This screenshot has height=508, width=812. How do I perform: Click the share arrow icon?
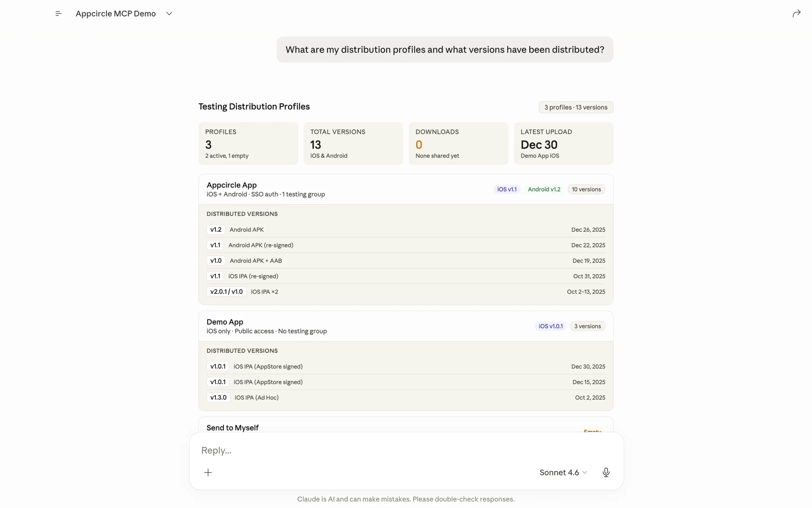(x=796, y=13)
